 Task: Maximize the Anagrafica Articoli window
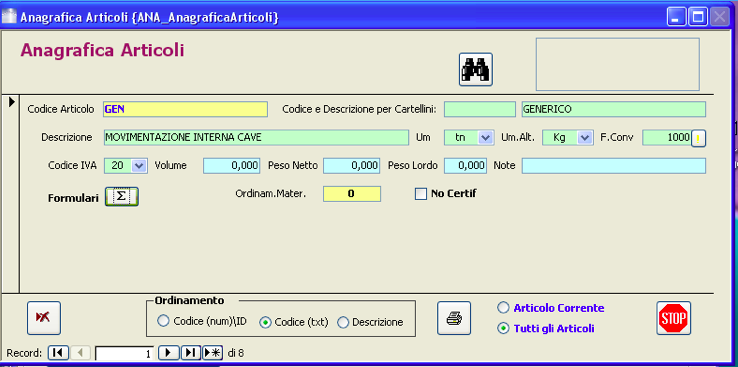click(x=698, y=18)
